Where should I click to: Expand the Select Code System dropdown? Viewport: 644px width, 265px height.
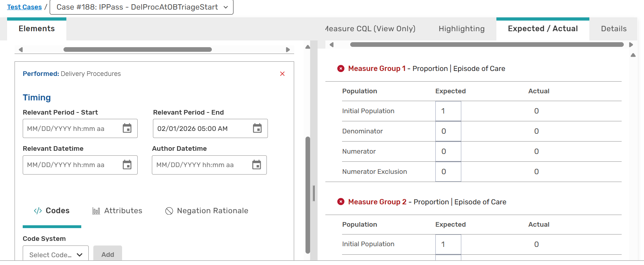(x=56, y=254)
